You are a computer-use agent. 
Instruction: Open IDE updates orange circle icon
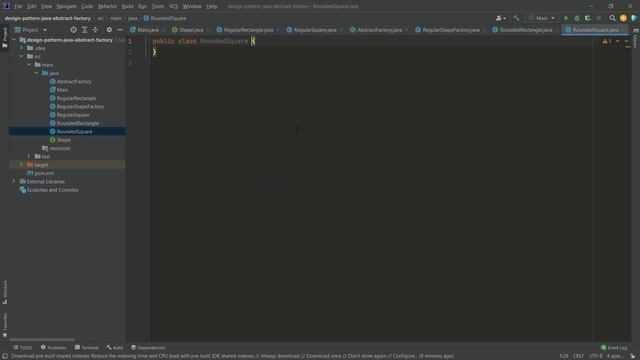623,18
